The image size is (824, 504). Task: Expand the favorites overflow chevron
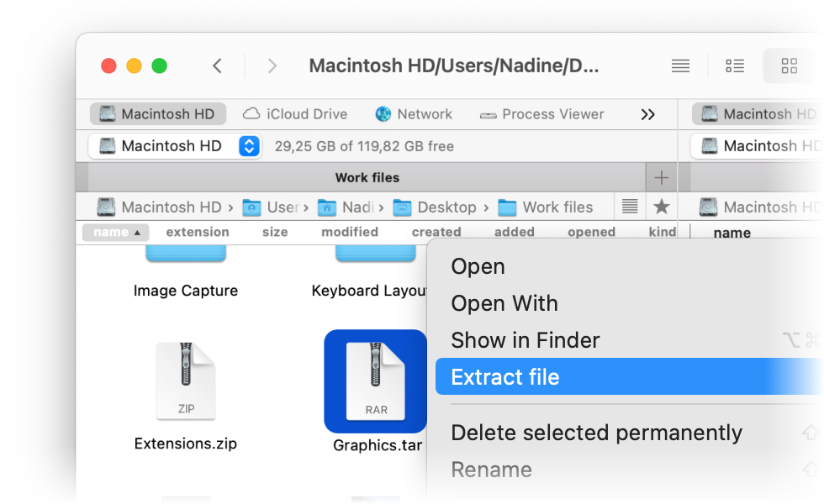(x=647, y=113)
